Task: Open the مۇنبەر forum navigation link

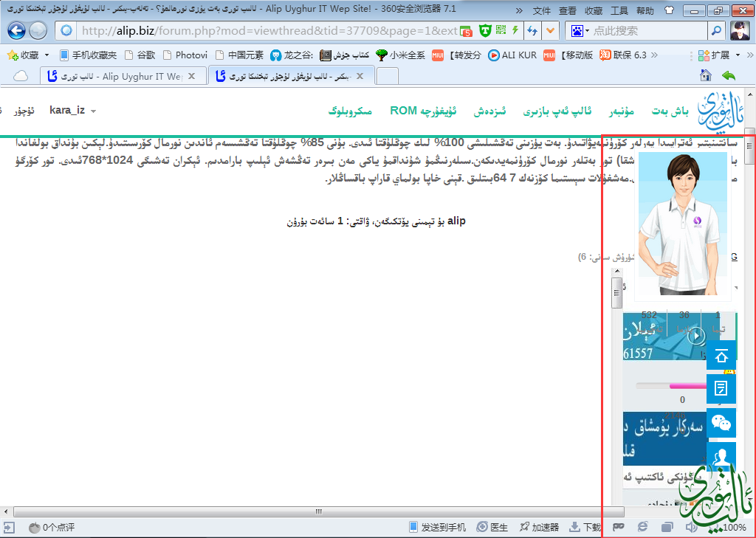Action: click(x=621, y=111)
